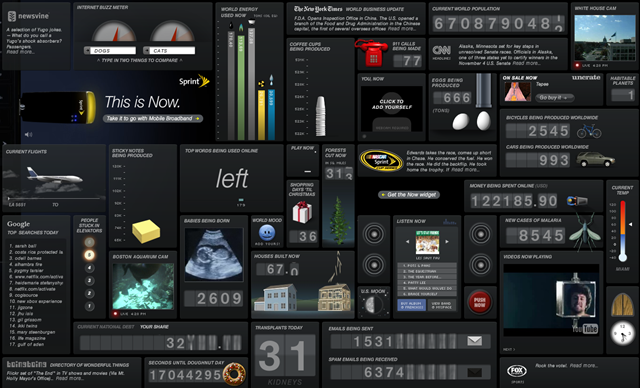Click the current temperature thermometer slider

[631, 224]
